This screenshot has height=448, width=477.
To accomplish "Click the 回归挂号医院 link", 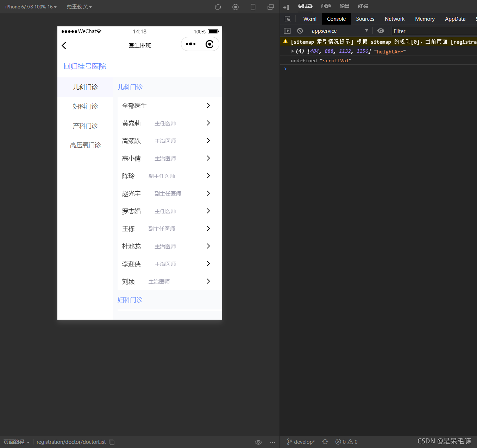I will coord(85,66).
